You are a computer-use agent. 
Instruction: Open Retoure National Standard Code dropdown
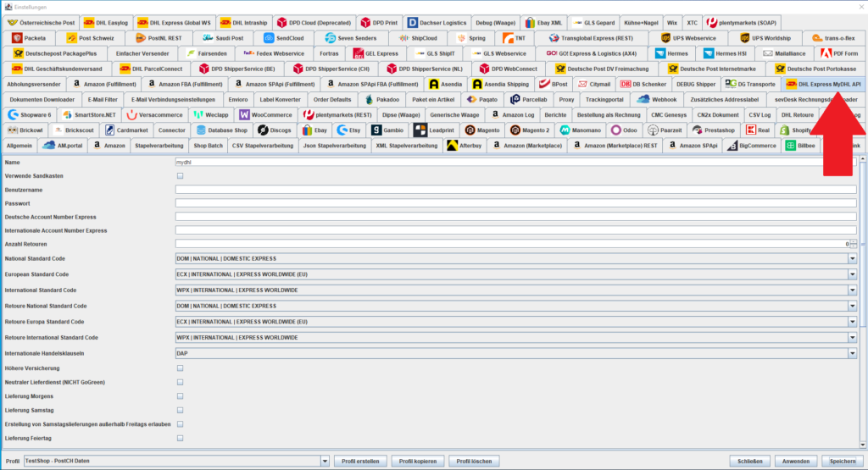coord(852,306)
